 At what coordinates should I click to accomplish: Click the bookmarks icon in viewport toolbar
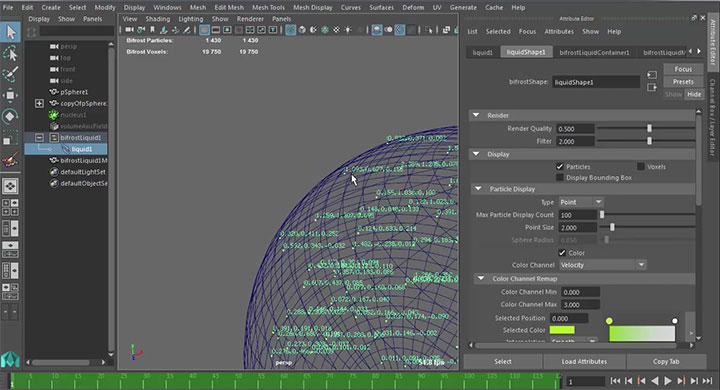[x=152, y=30]
